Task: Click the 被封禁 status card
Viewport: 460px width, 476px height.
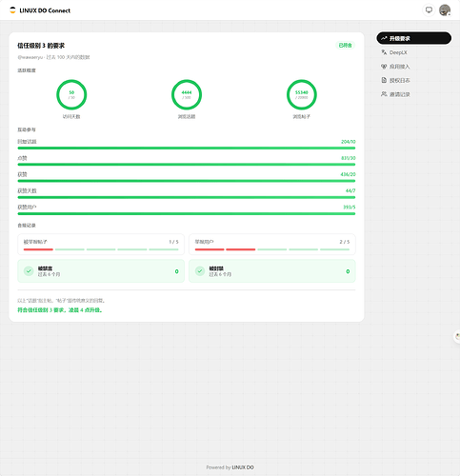Action: click(272, 271)
